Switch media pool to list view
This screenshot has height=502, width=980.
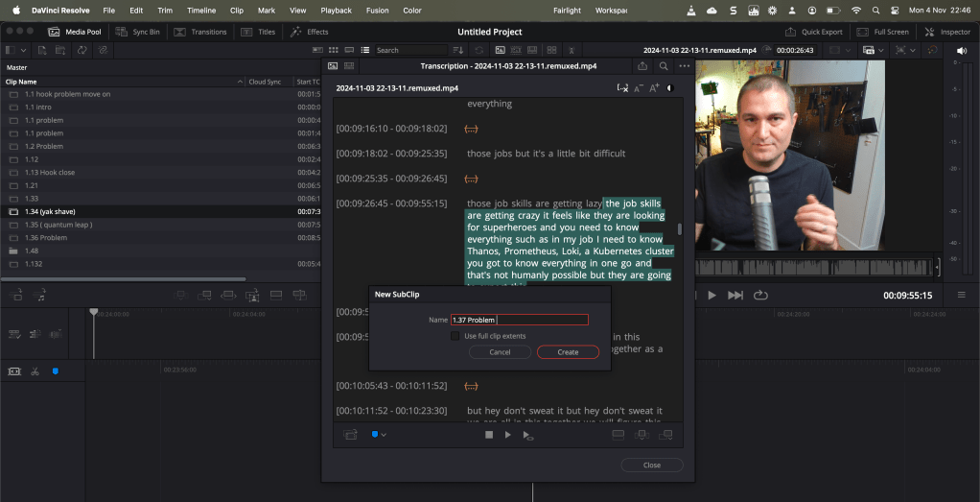pyautogui.click(x=365, y=50)
